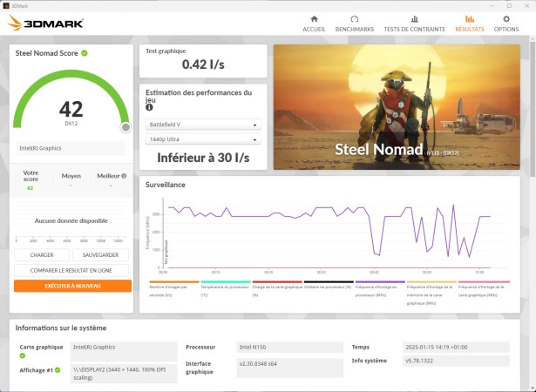Click Exécuter à nouveau button

(x=72, y=286)
